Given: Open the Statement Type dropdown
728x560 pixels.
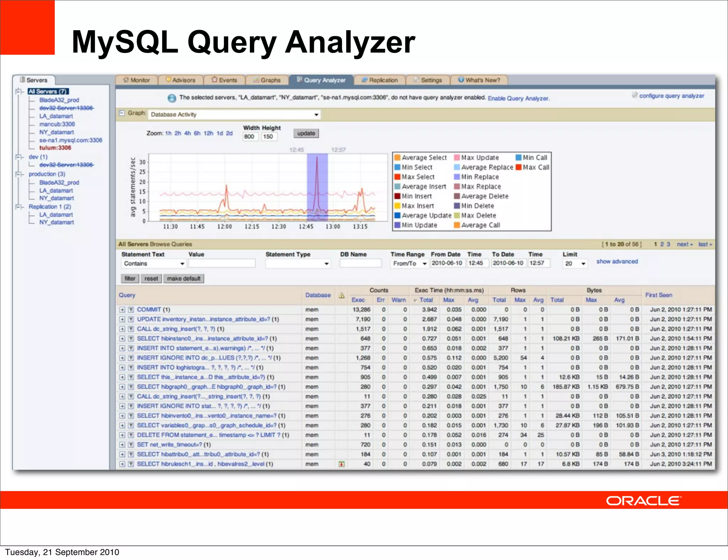Looking at the screenshot, I should click(x=298, y=263).
